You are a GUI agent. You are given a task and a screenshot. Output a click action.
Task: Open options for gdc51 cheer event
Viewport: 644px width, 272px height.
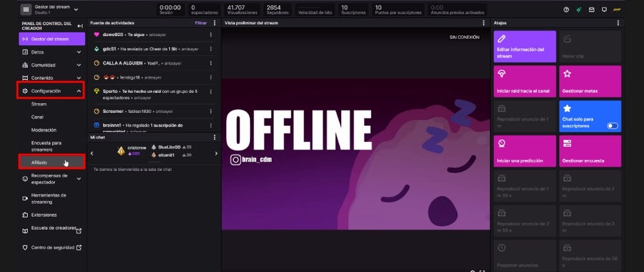coord(211,49)
